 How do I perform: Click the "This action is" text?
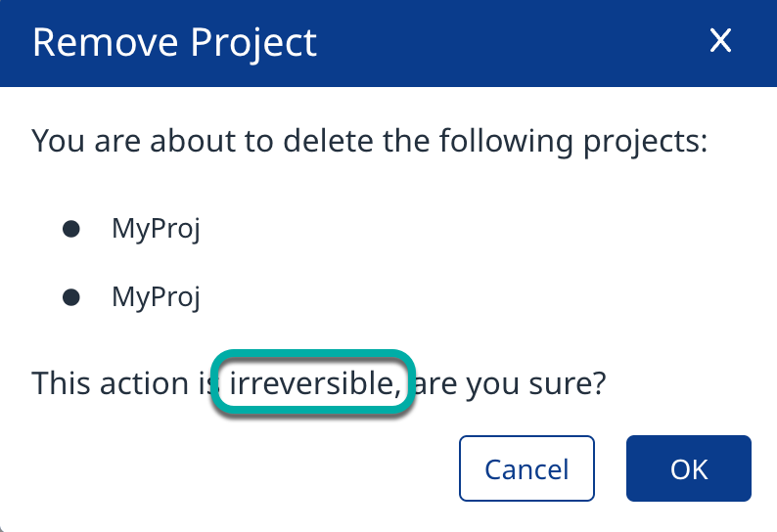(117, 382)
